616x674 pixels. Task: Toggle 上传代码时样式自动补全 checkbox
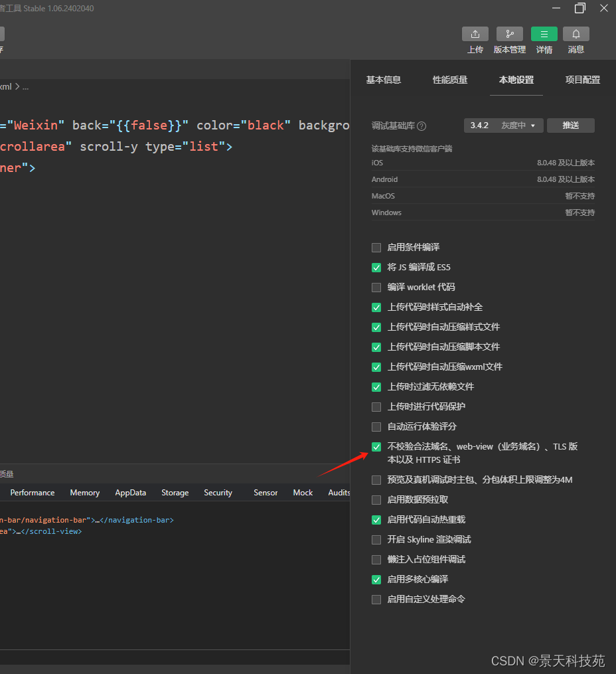376,307
